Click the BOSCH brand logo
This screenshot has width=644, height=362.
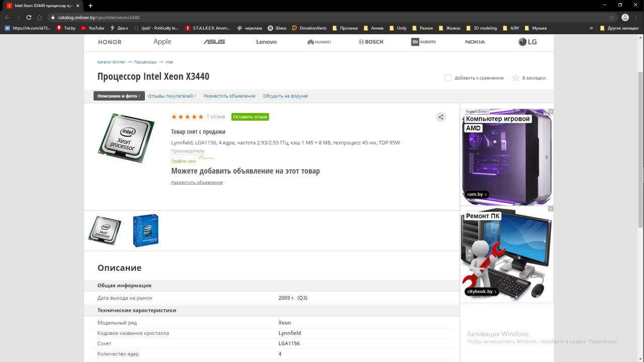tap(371, 42)
